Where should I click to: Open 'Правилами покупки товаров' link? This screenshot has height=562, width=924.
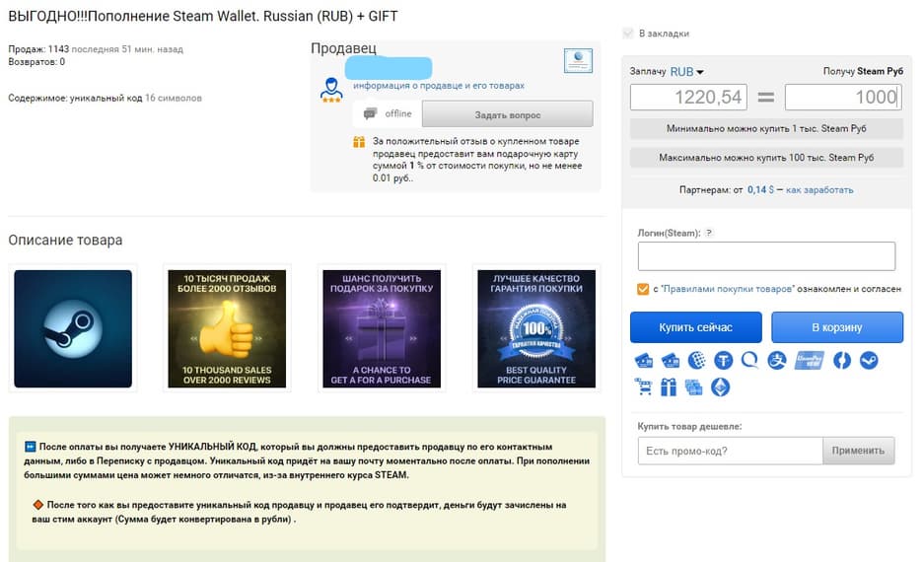coord(727,289)
